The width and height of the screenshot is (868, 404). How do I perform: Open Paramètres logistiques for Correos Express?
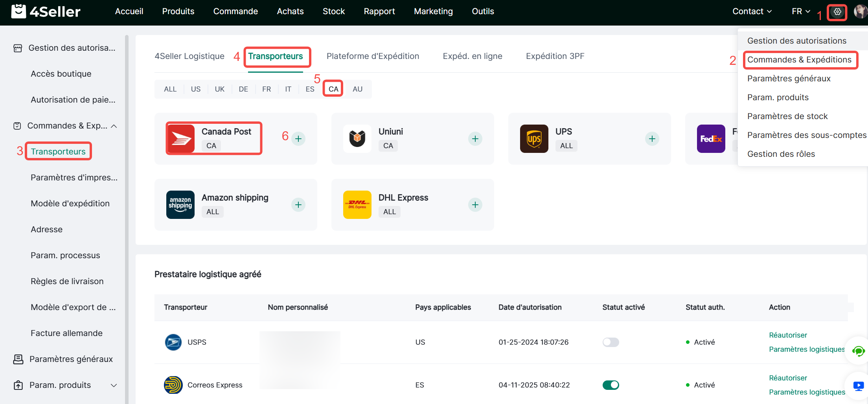(x=807, y=392)
